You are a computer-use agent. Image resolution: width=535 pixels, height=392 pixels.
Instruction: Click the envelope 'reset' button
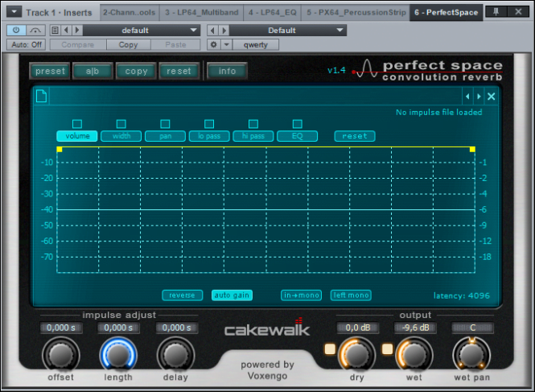pyautogui.click(x=355, y=136)
